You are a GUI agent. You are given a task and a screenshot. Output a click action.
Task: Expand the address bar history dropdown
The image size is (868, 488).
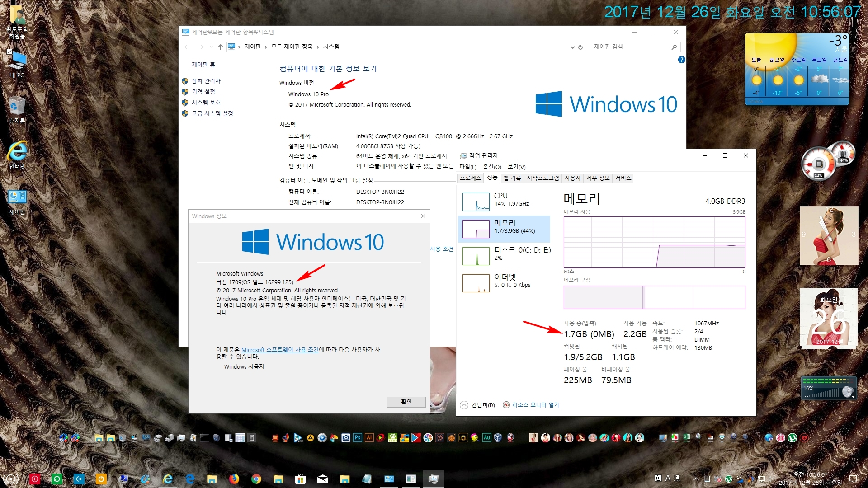[x=572, y=47]
